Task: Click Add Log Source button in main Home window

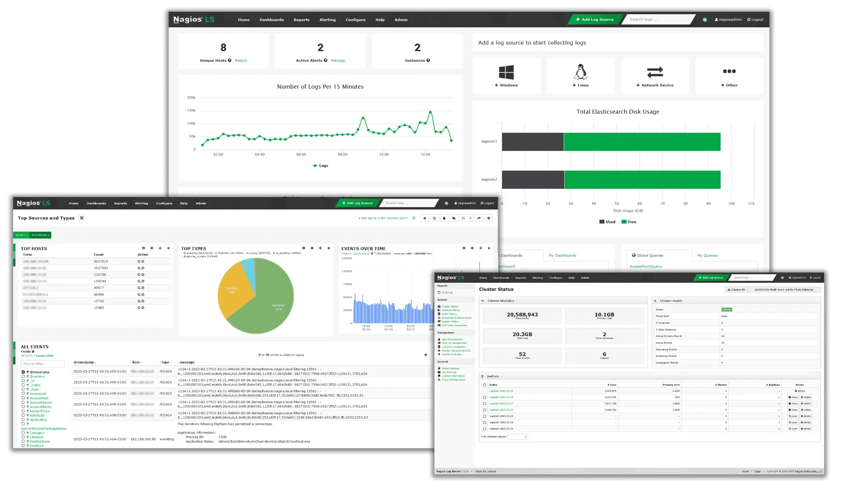Action: (595, 19)
